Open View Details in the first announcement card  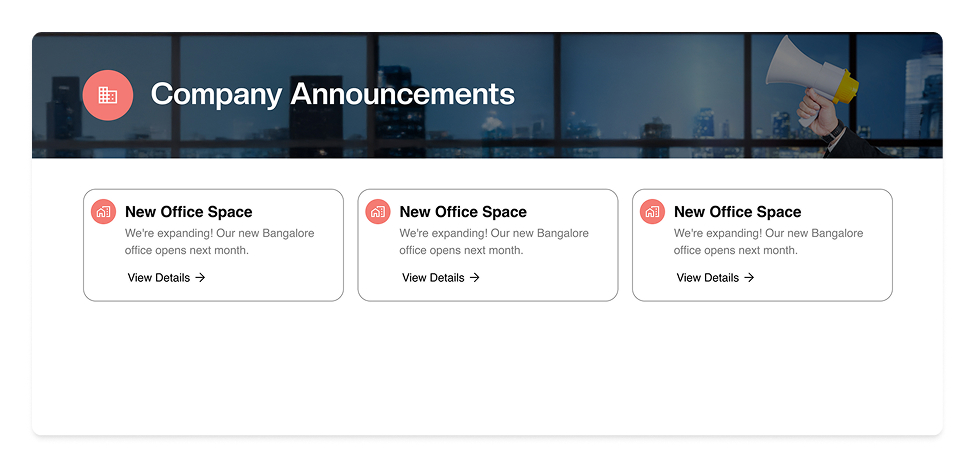point(159,278)
